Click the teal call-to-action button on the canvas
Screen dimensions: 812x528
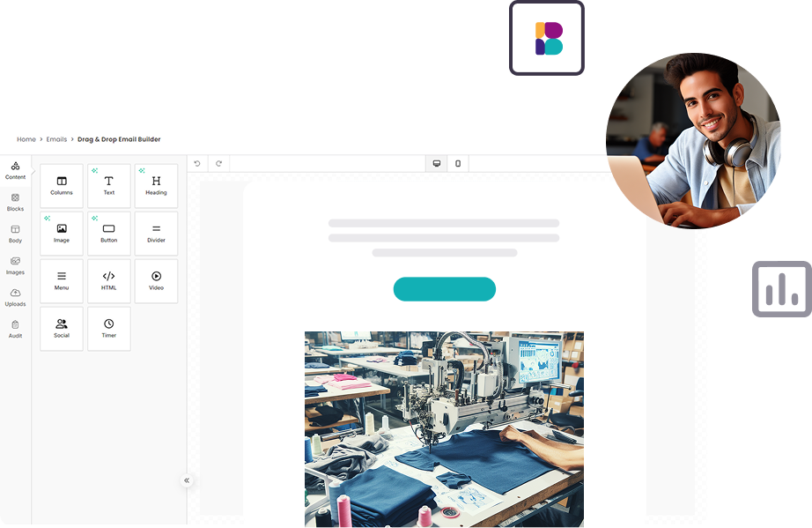(444, 289)
